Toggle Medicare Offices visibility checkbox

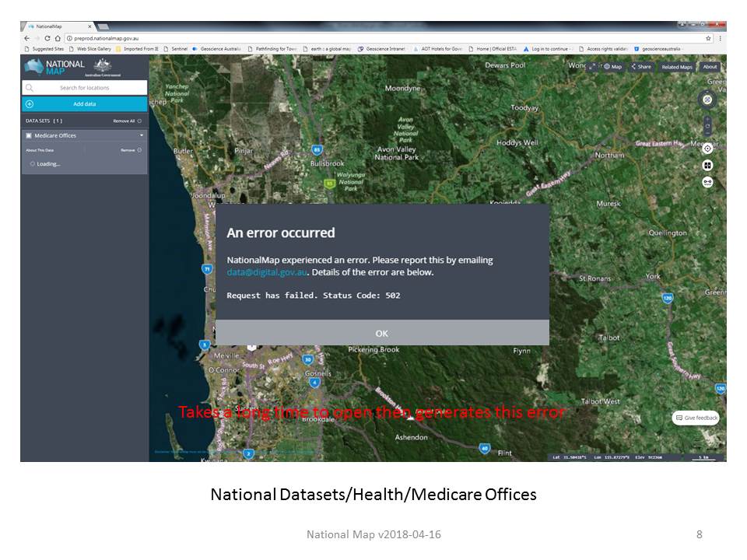point(29,135)
